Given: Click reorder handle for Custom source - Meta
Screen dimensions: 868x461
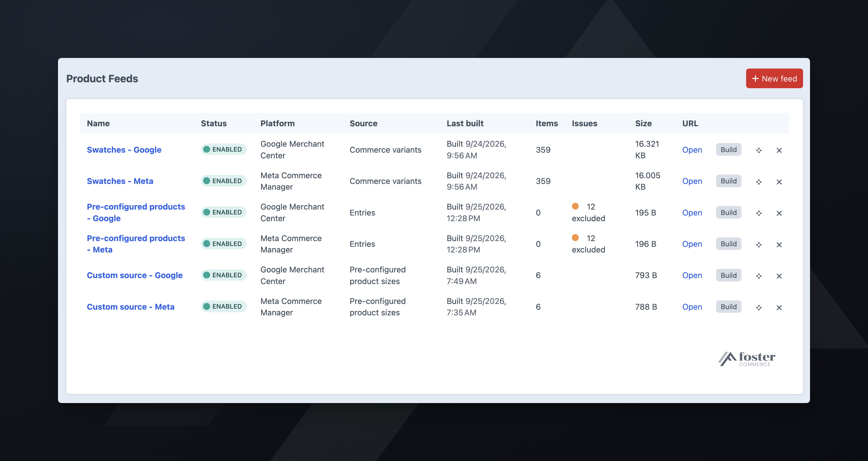Looking at the screenshot, I should [759, 307].
